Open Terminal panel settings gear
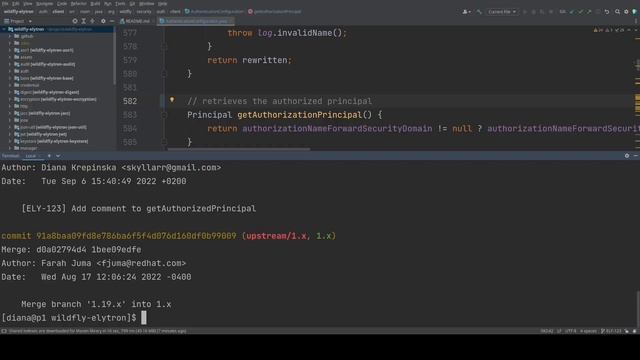 pyautogui.click(x=627, y=156)
